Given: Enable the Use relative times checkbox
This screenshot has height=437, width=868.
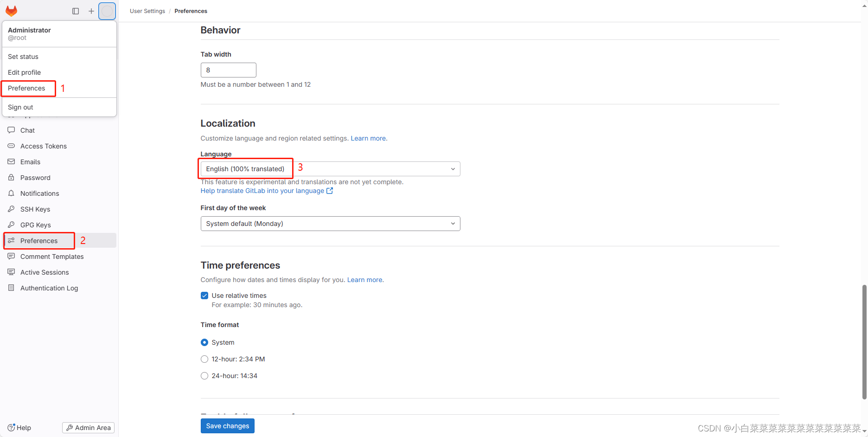Looking at the screenshot, I should [x=204, y=296].
